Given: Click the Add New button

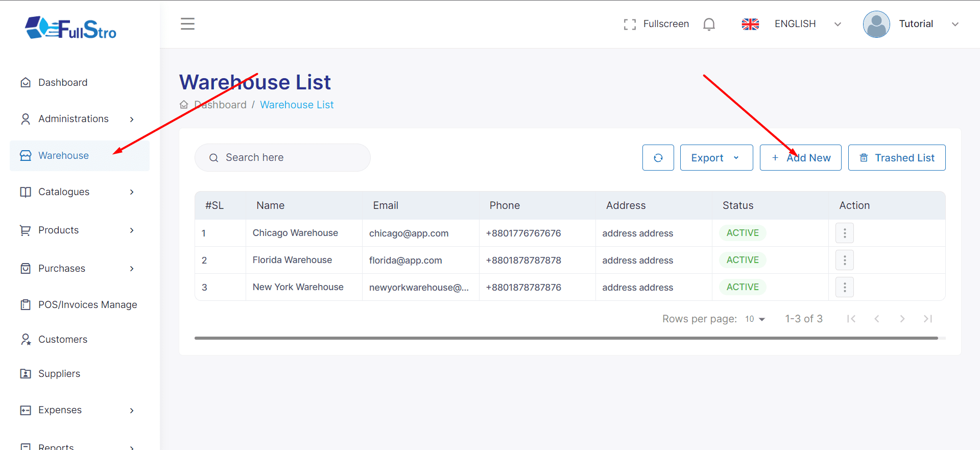Looking at the screenshot, I should 800,158.
